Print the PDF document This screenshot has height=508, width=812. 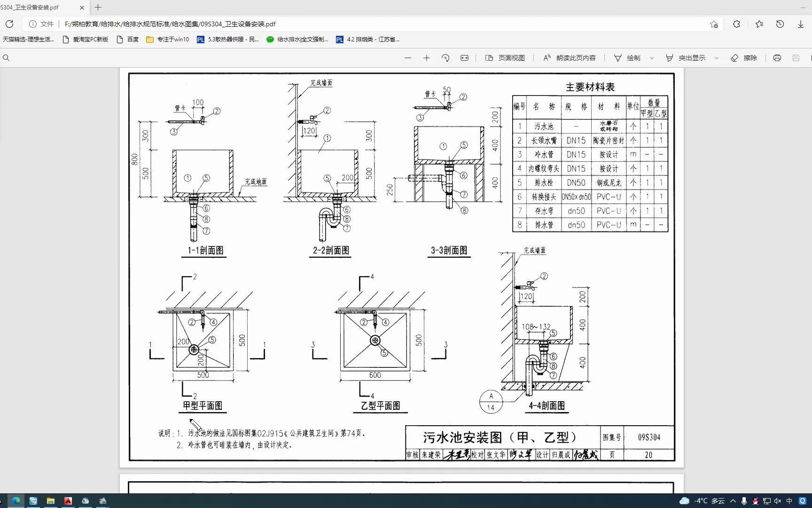pyautogui.click(x=777, y=58)
